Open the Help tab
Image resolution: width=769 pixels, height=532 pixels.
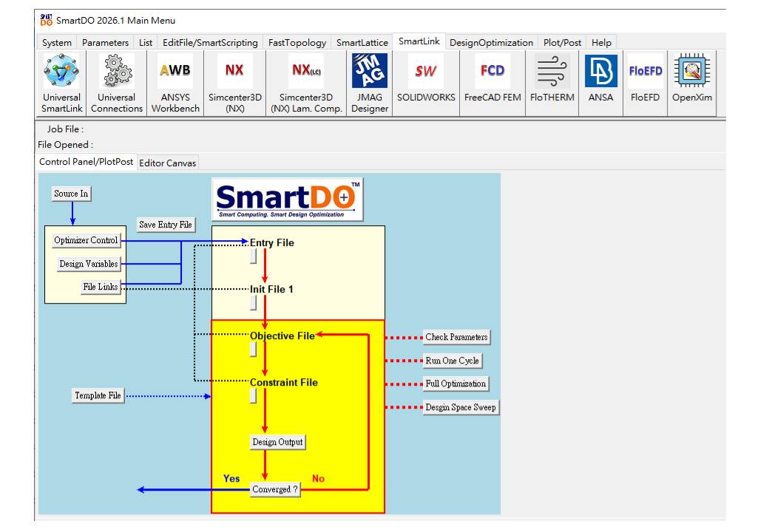pos(601,43)
